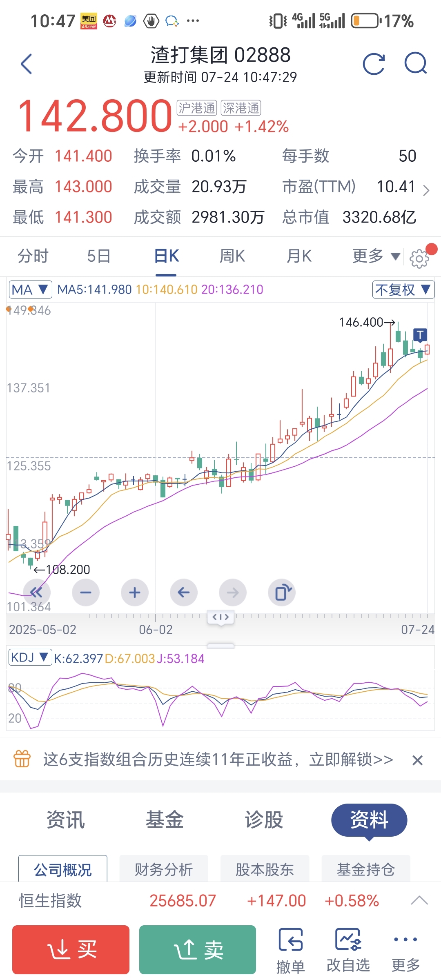The width and height of the screenshot is (441, 980).
Task: Open the 基金 funds tab
Action: [x=165, y=820]
